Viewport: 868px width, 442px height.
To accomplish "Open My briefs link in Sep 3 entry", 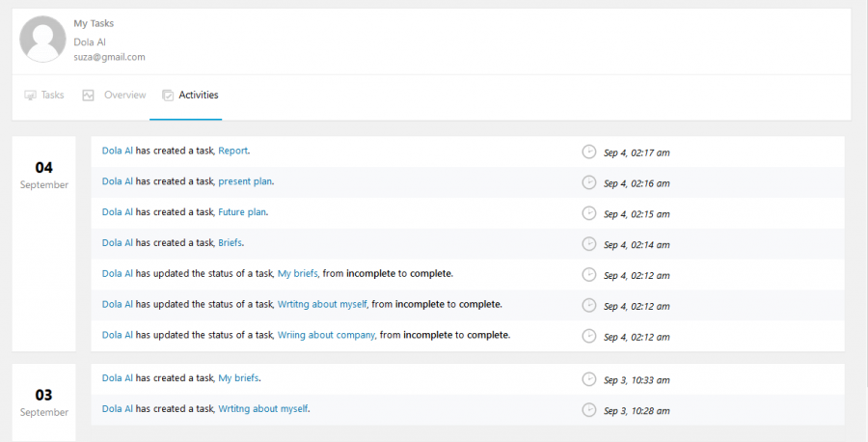I will 238,378.
